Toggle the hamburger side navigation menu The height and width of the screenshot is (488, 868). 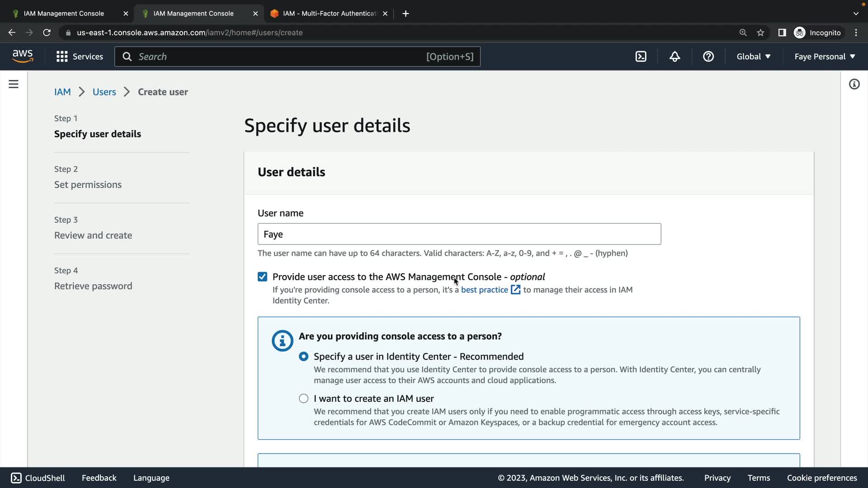(14, 84)
